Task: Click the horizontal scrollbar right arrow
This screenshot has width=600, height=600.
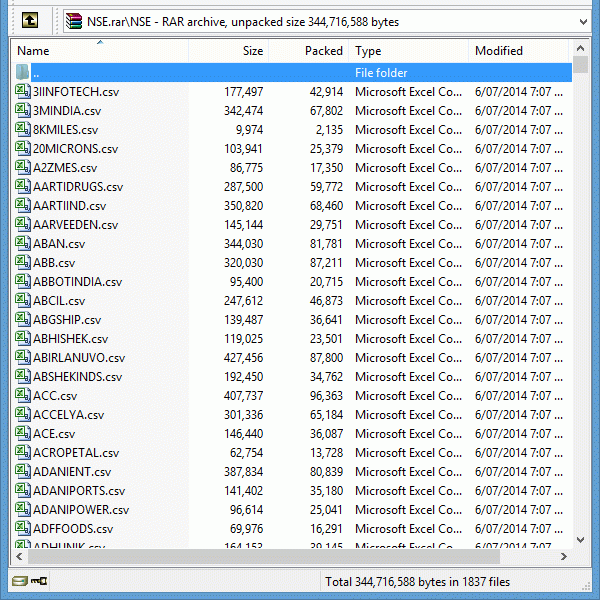Action: (x=564, y=557)
